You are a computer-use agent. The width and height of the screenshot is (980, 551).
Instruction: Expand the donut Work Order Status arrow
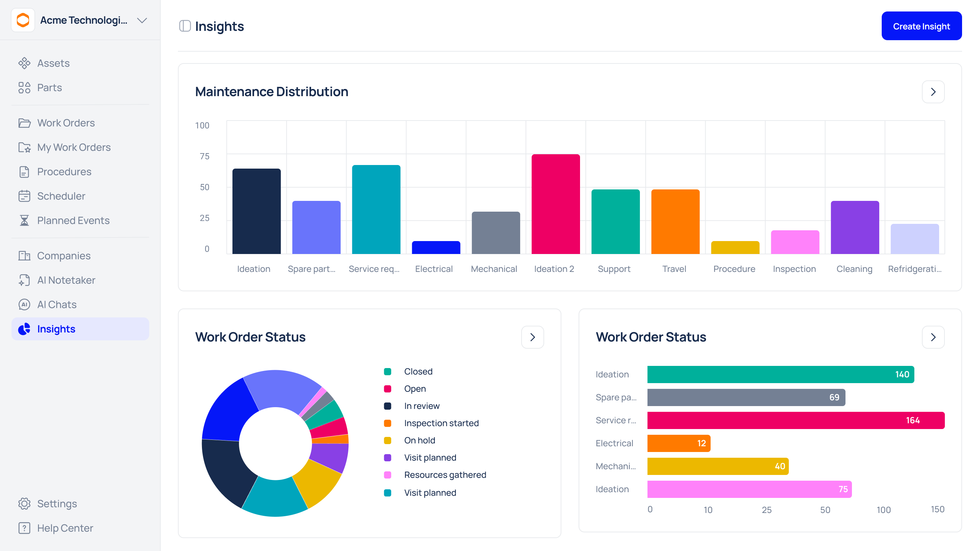[532, 337]
